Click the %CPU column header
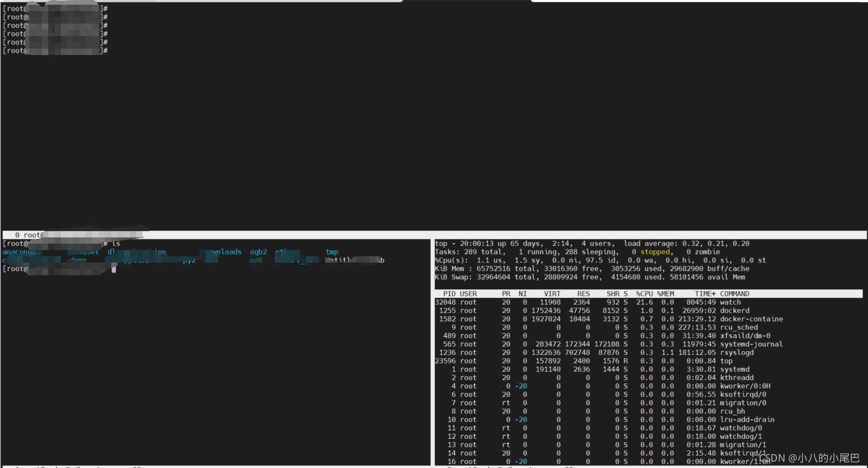The image size is (868, 468). pos(645,294)
